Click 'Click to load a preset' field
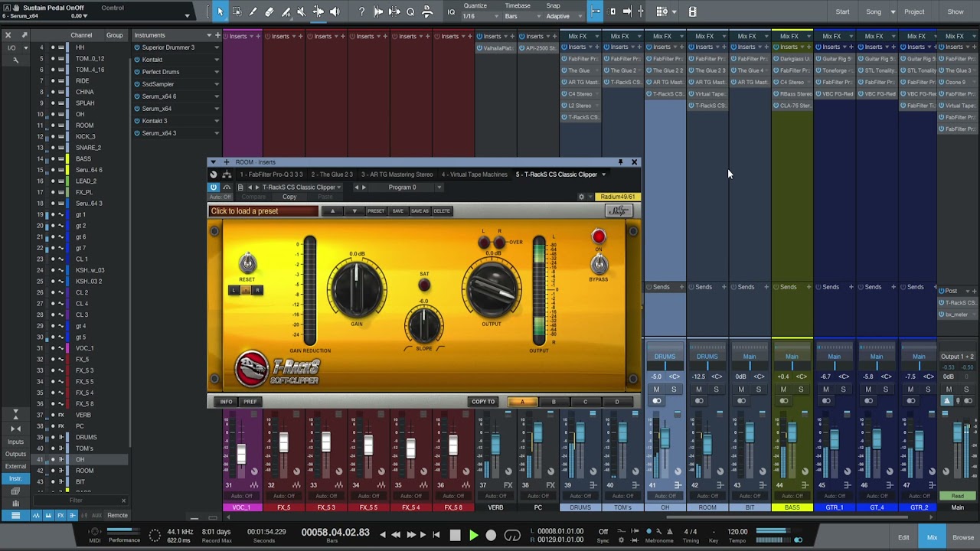The image size is (980, 551). [x=263, y=211]
